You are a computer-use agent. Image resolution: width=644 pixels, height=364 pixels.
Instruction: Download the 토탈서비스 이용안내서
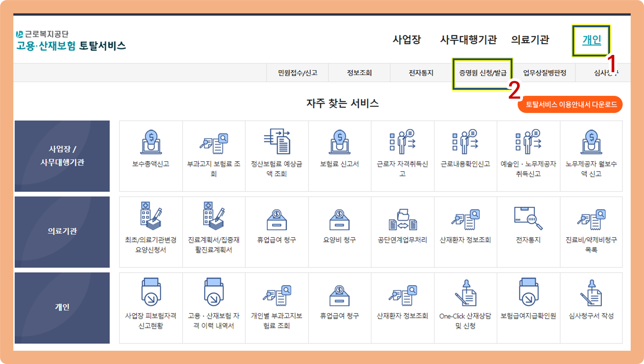tap(571, 105)
